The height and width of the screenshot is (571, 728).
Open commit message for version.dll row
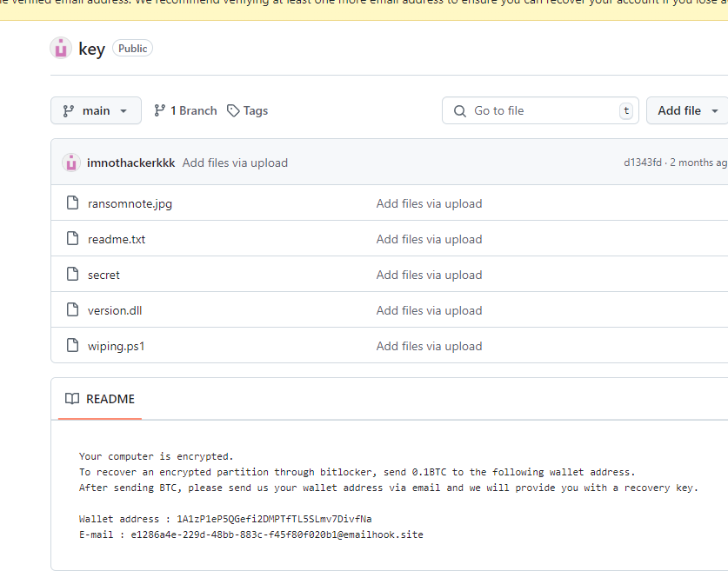(x=429, y=310)
